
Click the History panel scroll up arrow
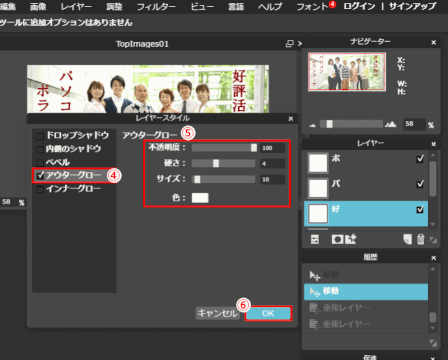click(x=433, y=269)
